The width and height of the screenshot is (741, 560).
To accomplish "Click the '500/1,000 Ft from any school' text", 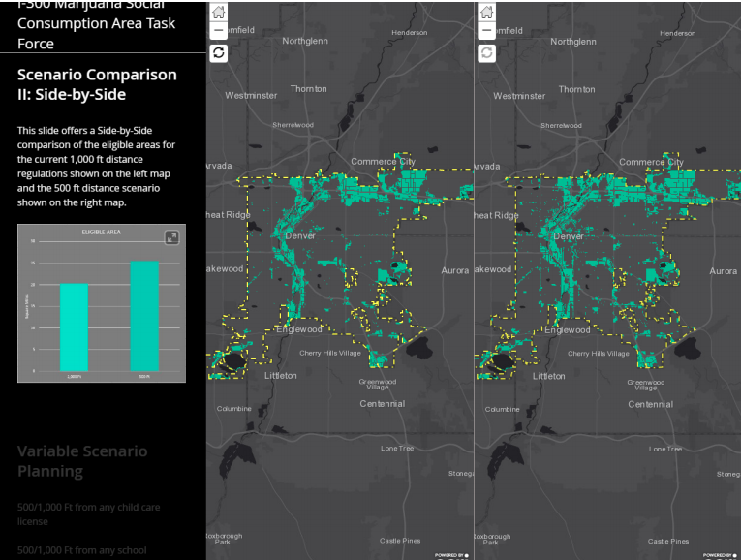I will coord(81,550).
